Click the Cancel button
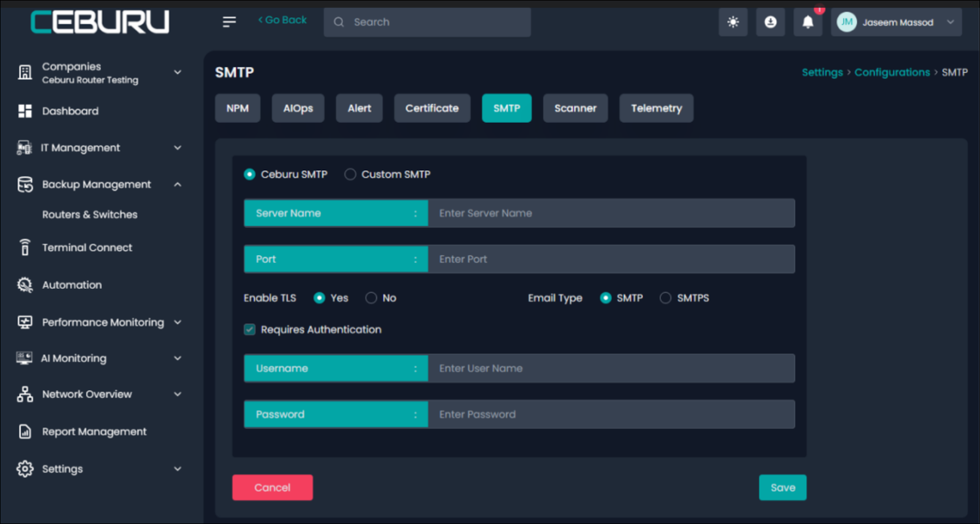This screenshot has height=524, width=980. (273, 487)
